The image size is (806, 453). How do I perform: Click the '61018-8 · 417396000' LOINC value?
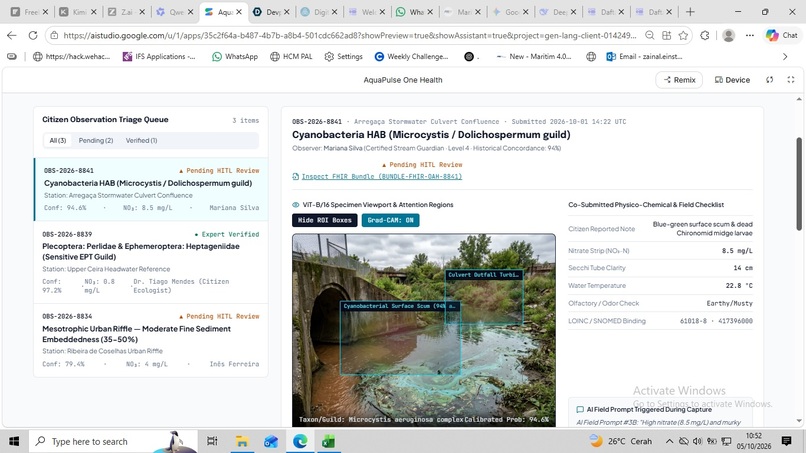716,321
